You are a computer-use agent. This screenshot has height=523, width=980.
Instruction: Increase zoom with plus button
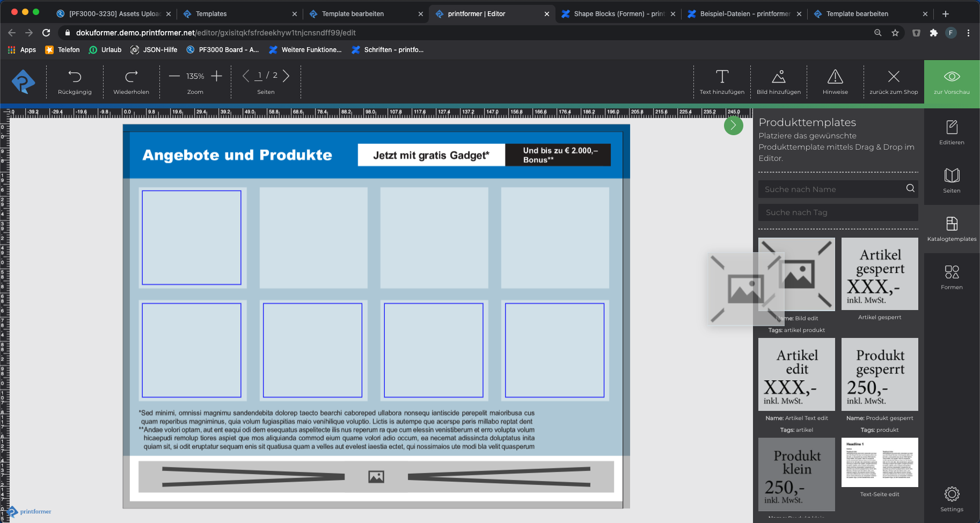216,76
